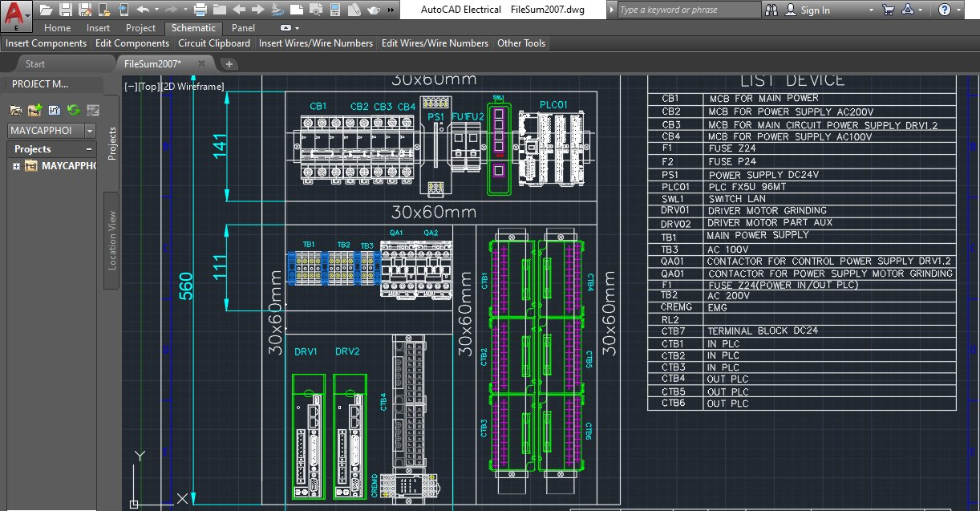Open the Insert Components panel
This screenshot has height=511, width=980.
click(x=47, y=43)
